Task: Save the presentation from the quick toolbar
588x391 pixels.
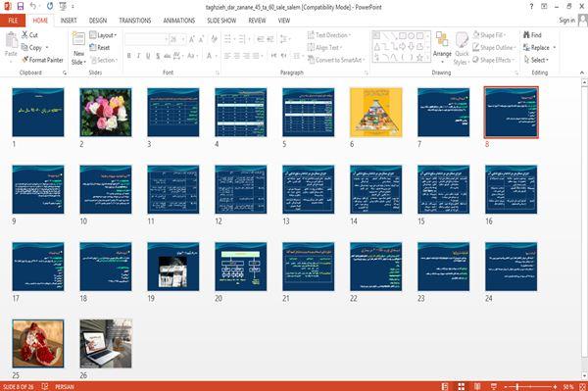Action: [x=21, y=7]
